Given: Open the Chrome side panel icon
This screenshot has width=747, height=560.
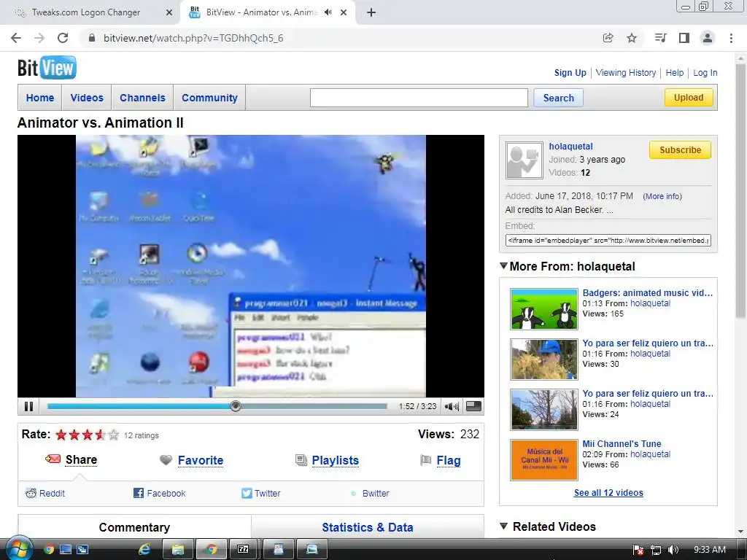Looking at the screenshot, I should (684, 38).
